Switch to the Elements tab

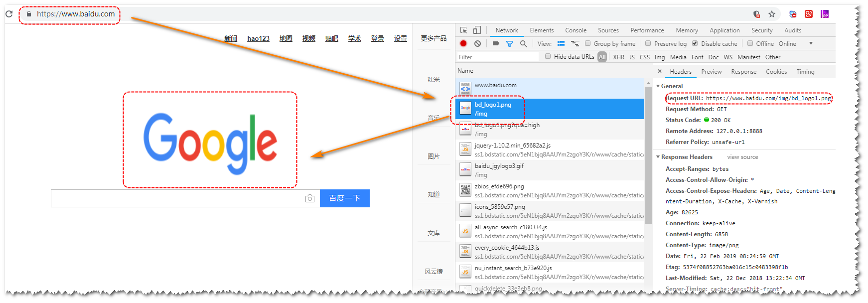pos(542,30)
